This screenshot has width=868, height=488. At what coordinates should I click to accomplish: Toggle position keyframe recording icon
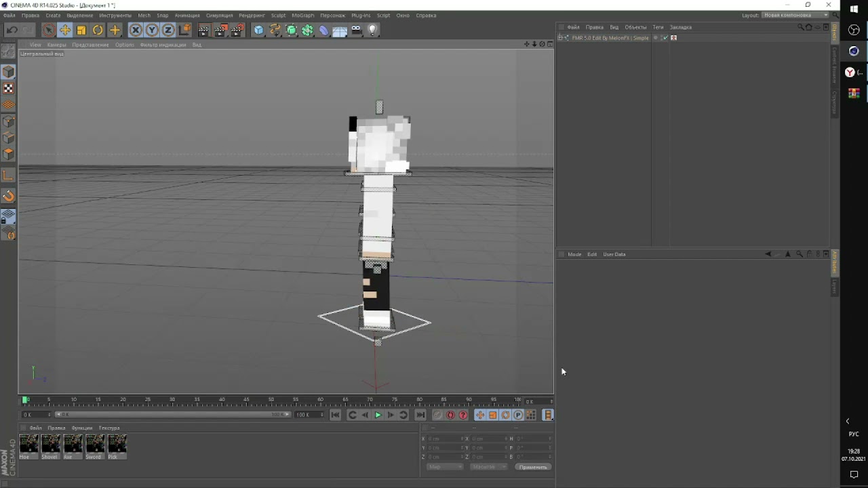pos(479,415)
